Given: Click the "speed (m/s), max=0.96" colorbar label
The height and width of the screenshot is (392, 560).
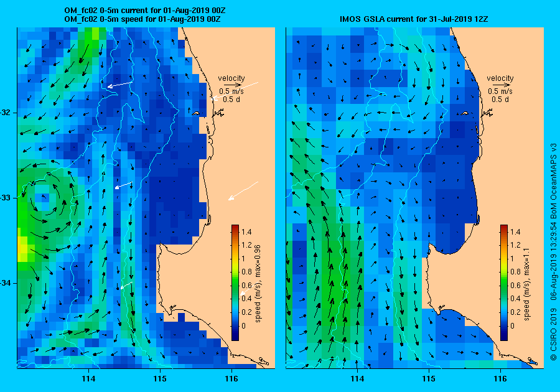Looking at the screenshot, I should click(x=258, y=284).
